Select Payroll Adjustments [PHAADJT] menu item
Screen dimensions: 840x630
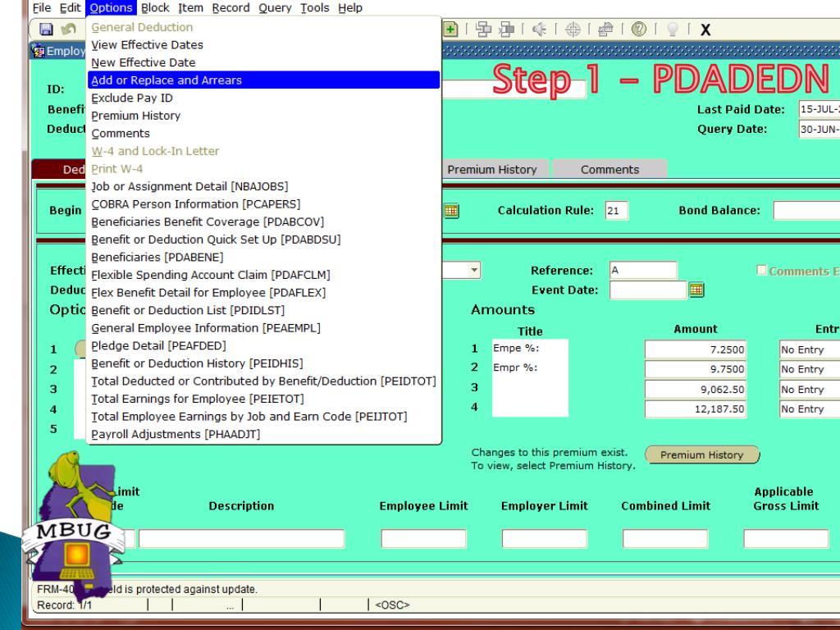176,434
